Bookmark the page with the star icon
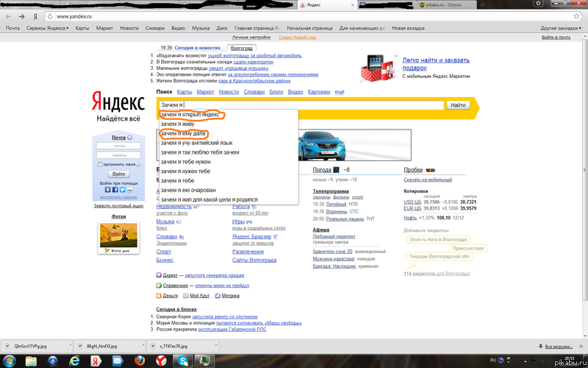 tap(576, 16)
